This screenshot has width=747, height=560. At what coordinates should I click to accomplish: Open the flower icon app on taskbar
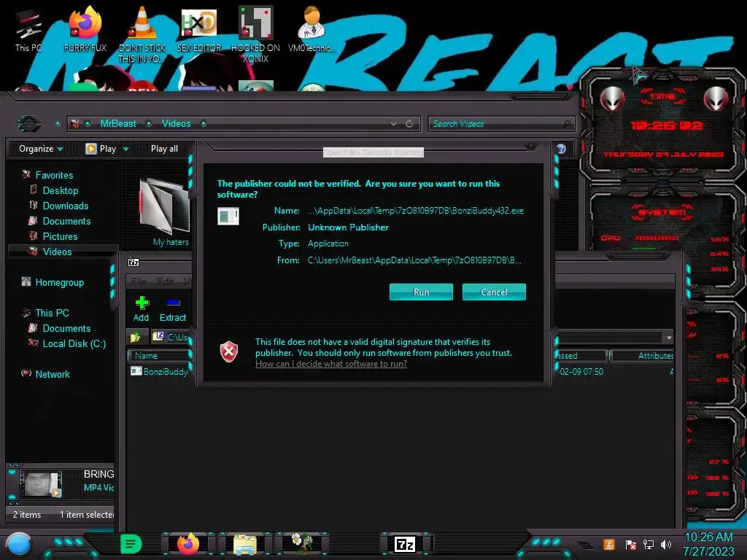(302, 544)
